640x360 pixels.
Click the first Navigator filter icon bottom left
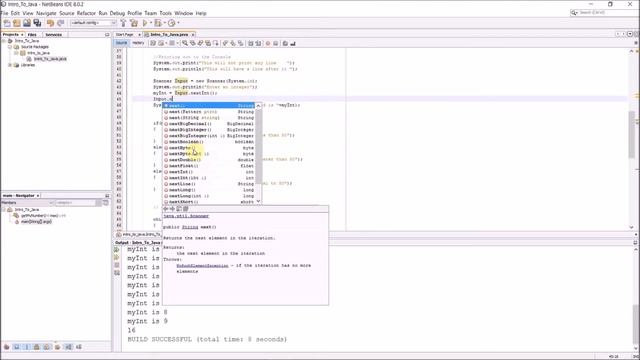pos(7,347)
